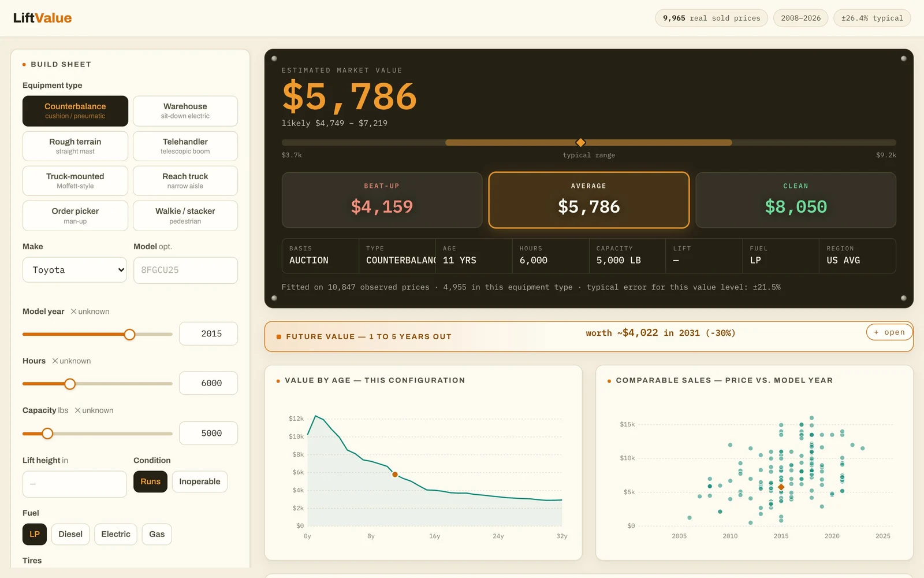
Task: Click the TYPE COUNTERBALANCE cell
Action: tap(397, 255)
